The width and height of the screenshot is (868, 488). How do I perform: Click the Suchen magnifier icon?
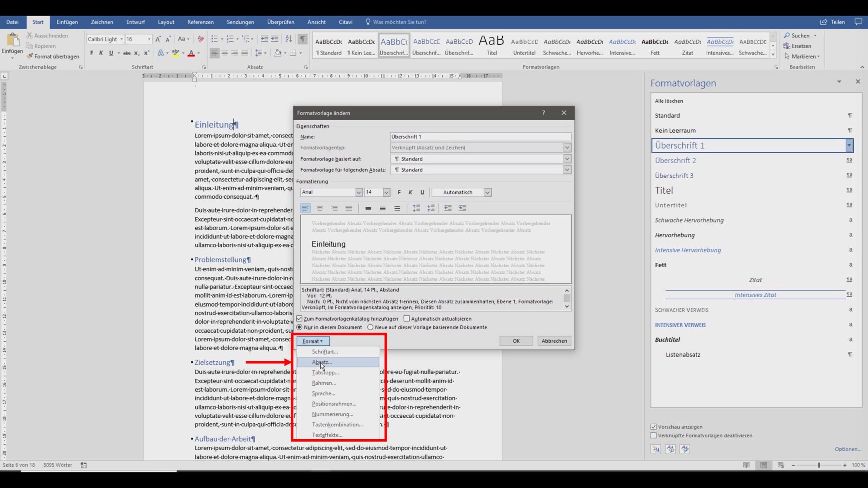(x=787, y=36)
